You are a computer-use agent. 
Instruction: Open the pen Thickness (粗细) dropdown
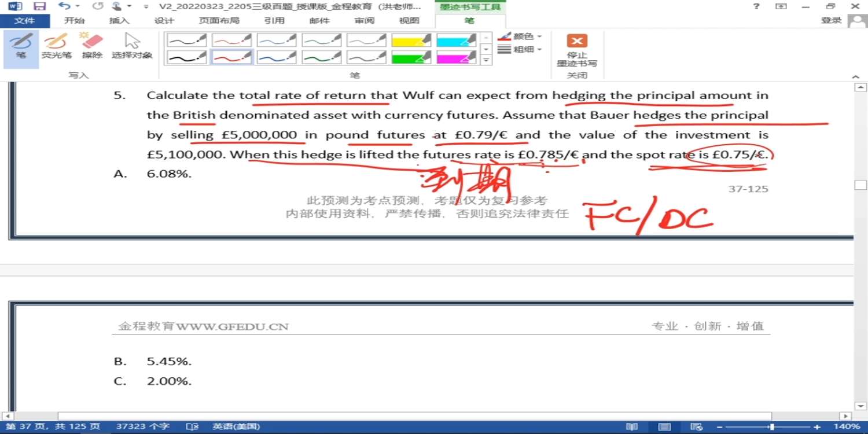click(520, 50)
